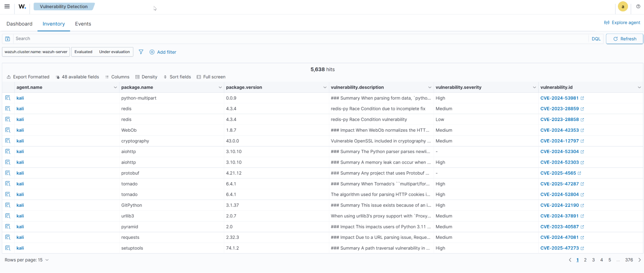Open CVE-2024-42353 link
This screenshot has height=273, width=644.
click(x=559, y=130)
